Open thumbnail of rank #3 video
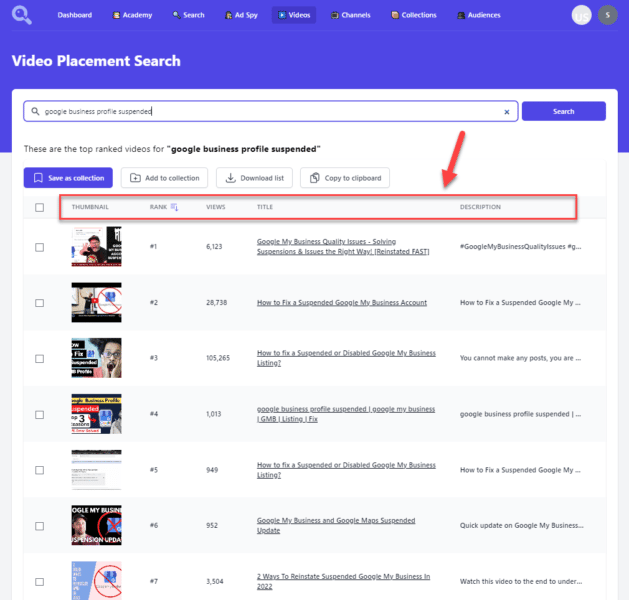Screen dimensions: 629x600 tap(96, 358)
